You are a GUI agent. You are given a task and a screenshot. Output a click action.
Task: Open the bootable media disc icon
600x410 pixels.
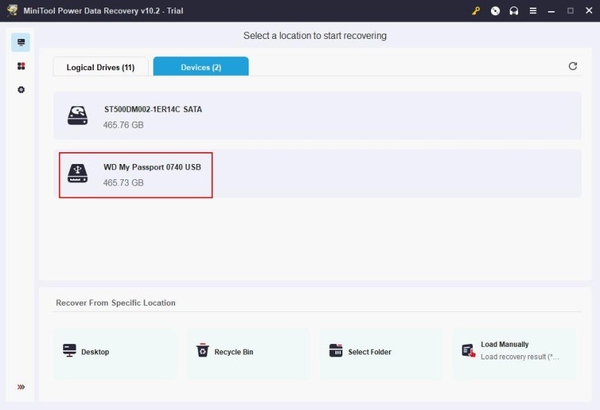click(x=495, y=11)
